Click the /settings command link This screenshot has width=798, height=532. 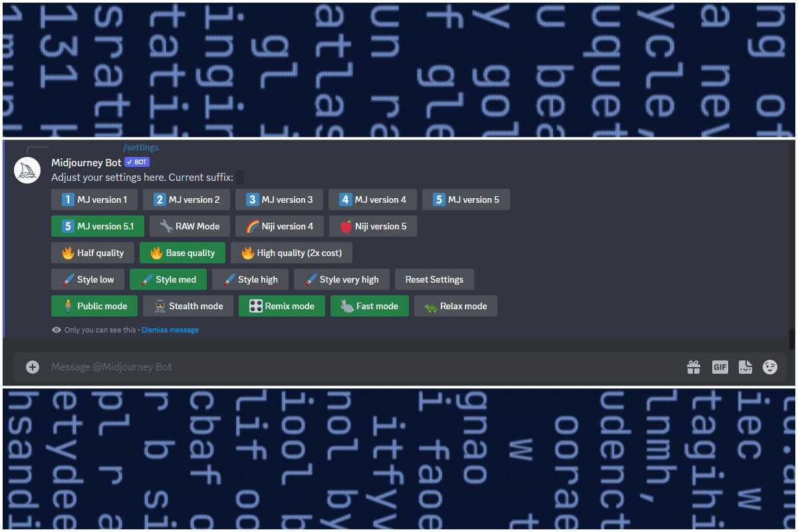(x=141, y=148)
